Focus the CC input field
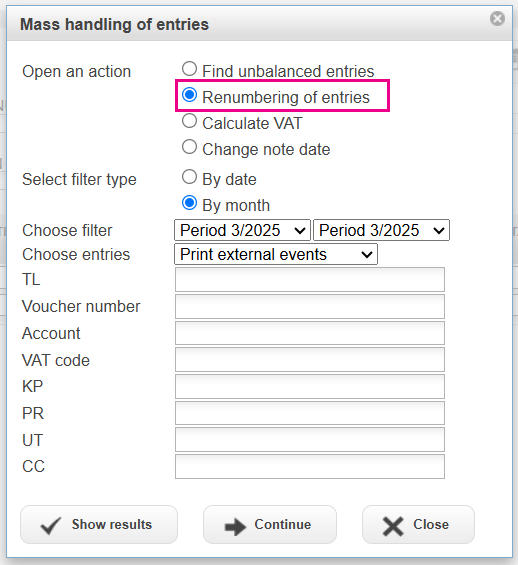Image resolution: width=518 pixels, height=565 pixels. click(310, 466)
